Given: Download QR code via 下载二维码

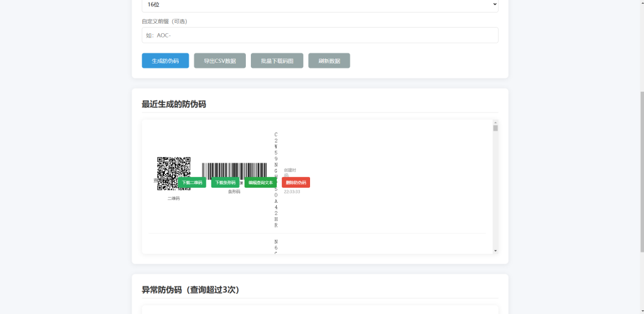Looking at the screenshot, I should click(x=192, y=183).
